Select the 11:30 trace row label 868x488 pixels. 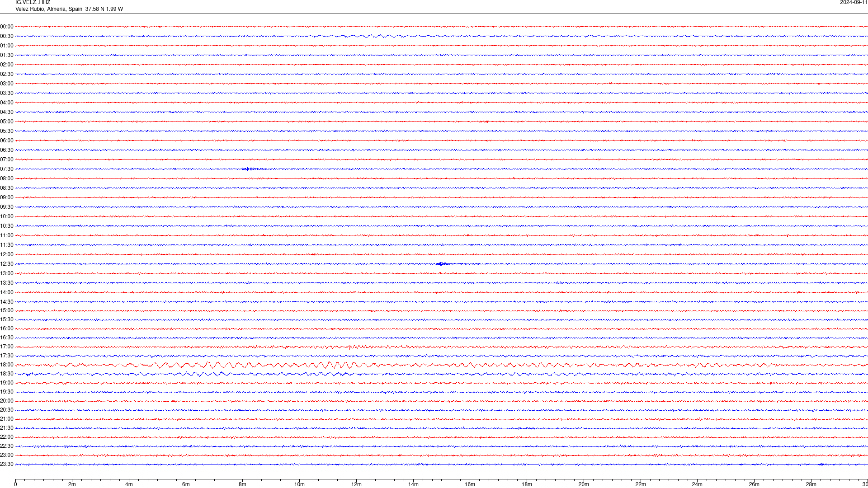coord(7,245)
